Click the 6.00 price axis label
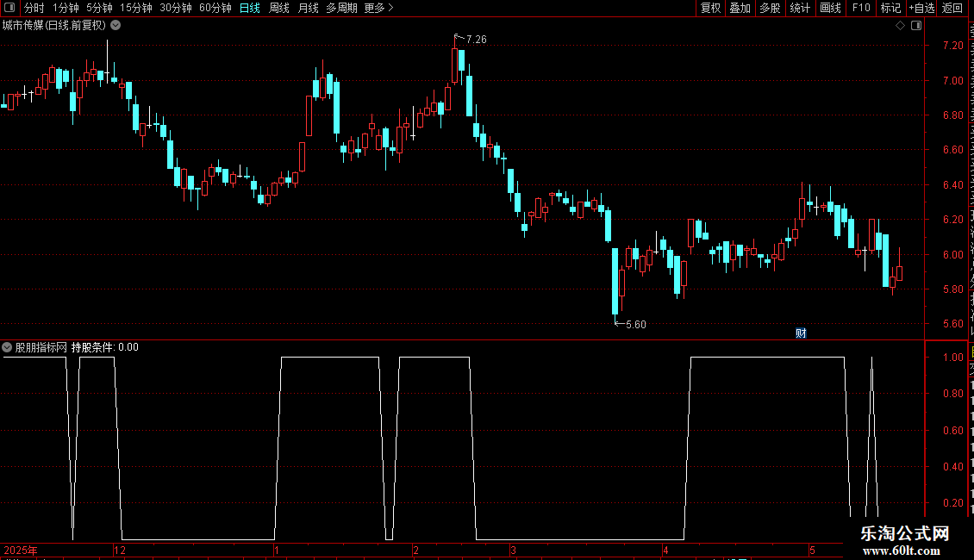The width and height of the screenshot is (974, 560). click(x=952, y=254)
